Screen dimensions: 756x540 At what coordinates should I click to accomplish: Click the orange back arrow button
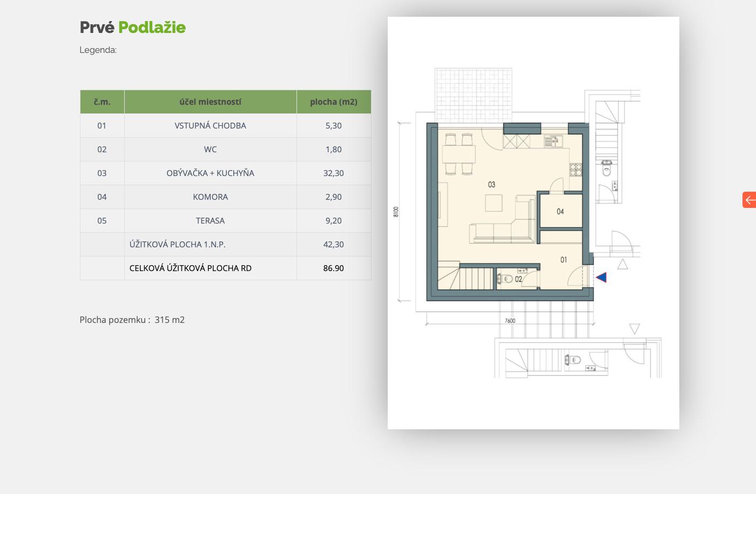point(750,200)
